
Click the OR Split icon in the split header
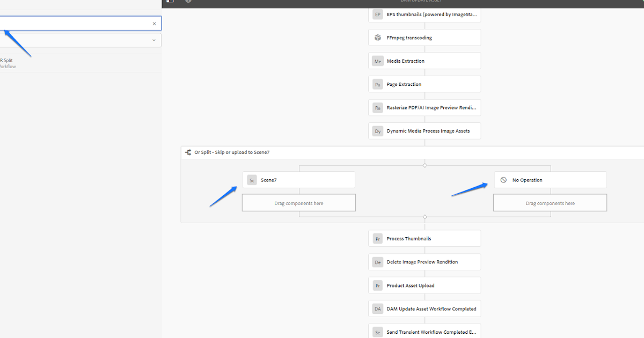point(188,152)
